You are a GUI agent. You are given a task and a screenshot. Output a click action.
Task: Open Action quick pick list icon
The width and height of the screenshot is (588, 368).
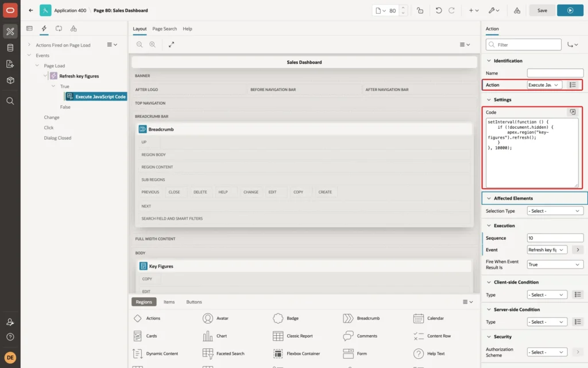coord(572,85)
